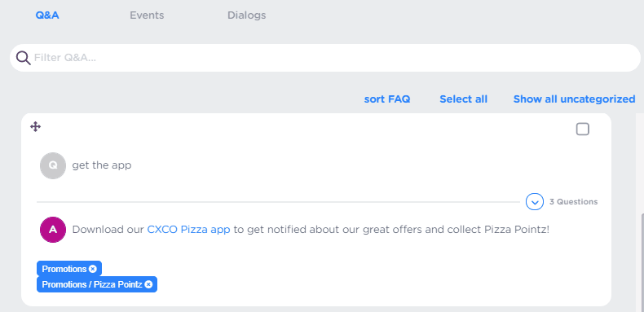Tick the checkbox on the get the app card
Screen dimensions: 644x312
point(582,130)
